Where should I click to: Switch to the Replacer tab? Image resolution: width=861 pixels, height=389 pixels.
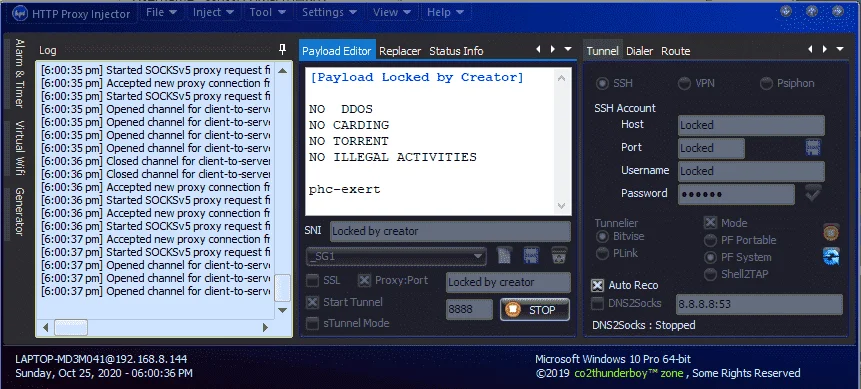(x=400, y=51)
